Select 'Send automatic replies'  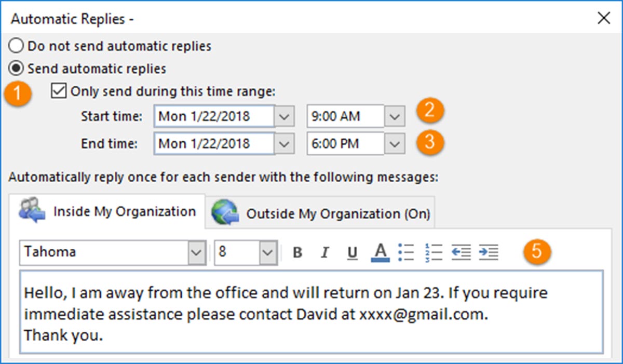pos(16,68)
